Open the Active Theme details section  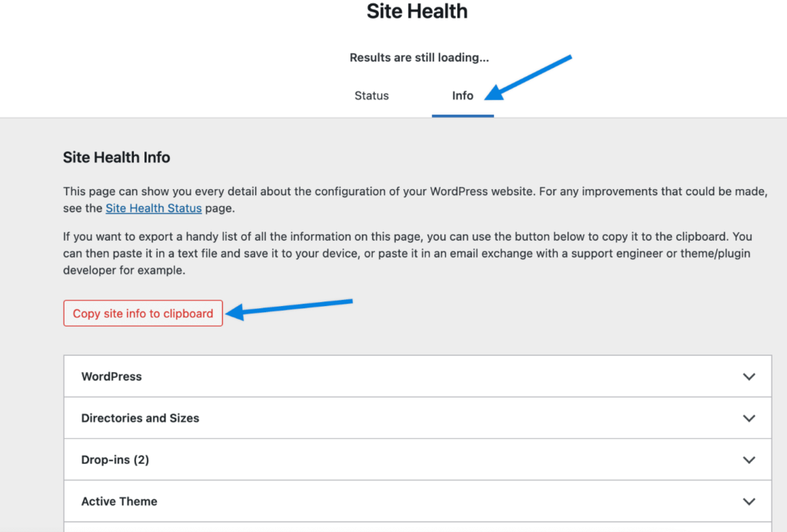(x=417, y=501)
